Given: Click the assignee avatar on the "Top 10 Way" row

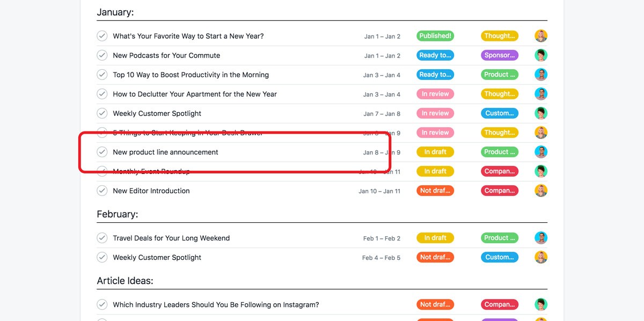Looking at the screenshot, I should click(x=541, y=75).
